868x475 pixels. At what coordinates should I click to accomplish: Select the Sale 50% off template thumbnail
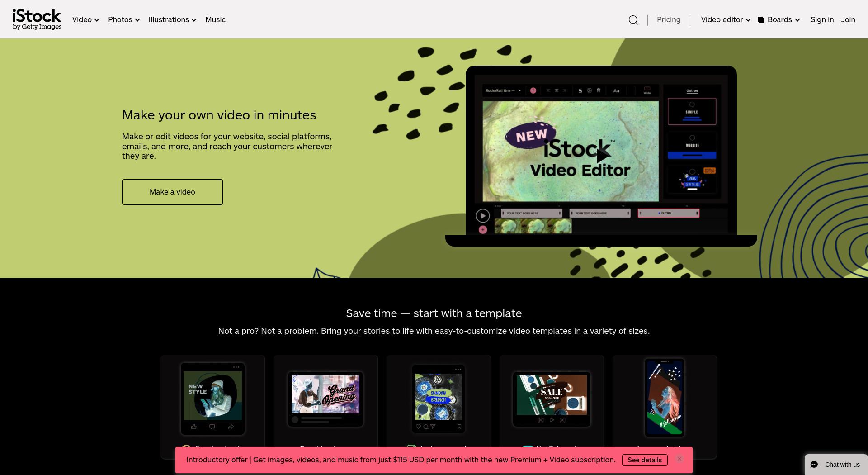point(552,399)
